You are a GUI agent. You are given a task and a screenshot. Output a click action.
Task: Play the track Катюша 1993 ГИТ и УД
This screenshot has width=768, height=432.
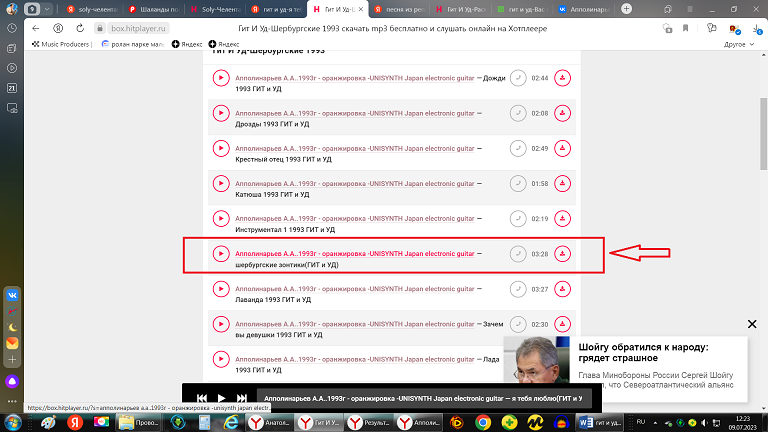221,184
